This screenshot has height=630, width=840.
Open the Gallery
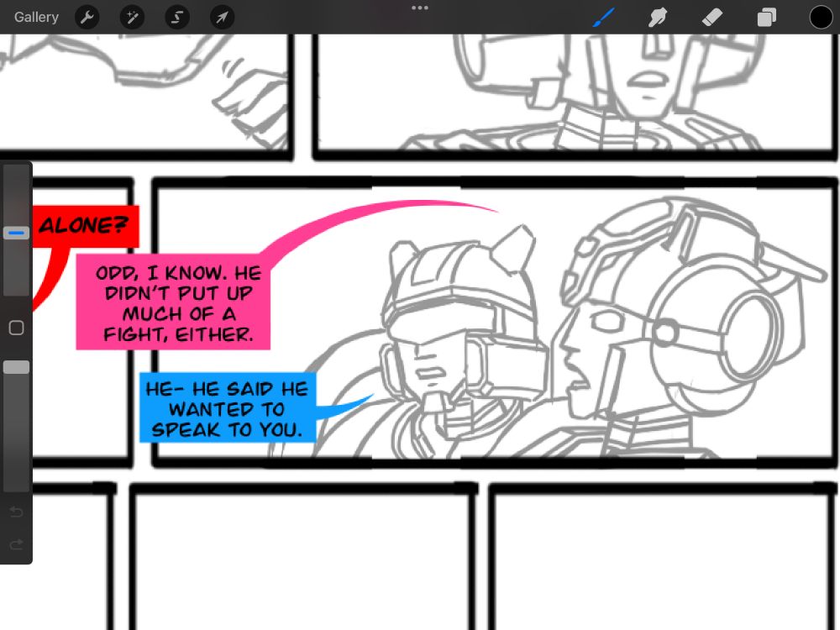click(x=36, y=17)
